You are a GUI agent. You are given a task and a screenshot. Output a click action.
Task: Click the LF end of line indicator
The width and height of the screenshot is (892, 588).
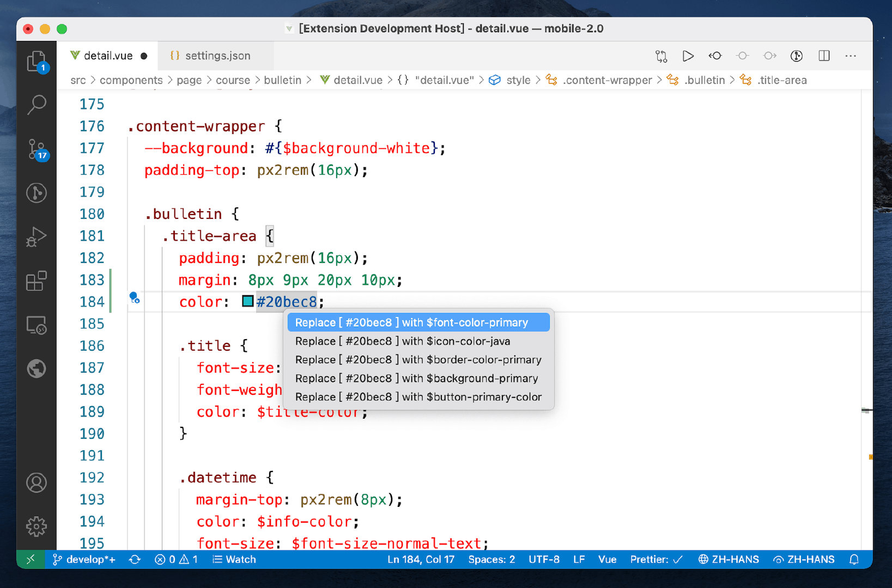click(x=579, y=559)
